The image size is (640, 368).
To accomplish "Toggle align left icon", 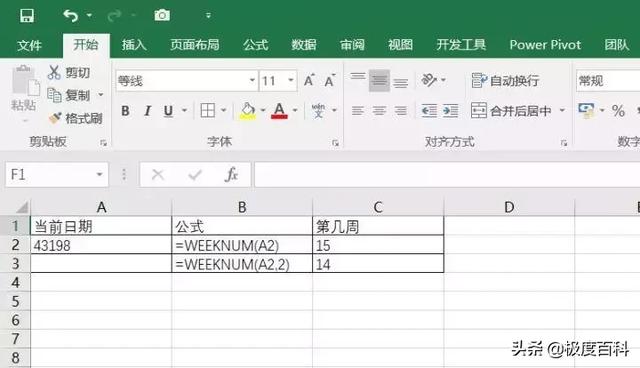I will click(x=358, y=111).
